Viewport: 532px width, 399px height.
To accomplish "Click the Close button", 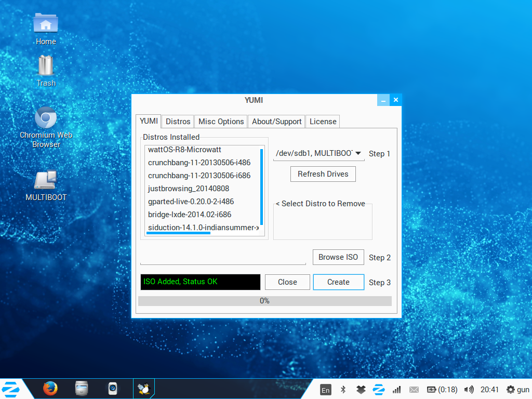I will click(x=287, y=282).
